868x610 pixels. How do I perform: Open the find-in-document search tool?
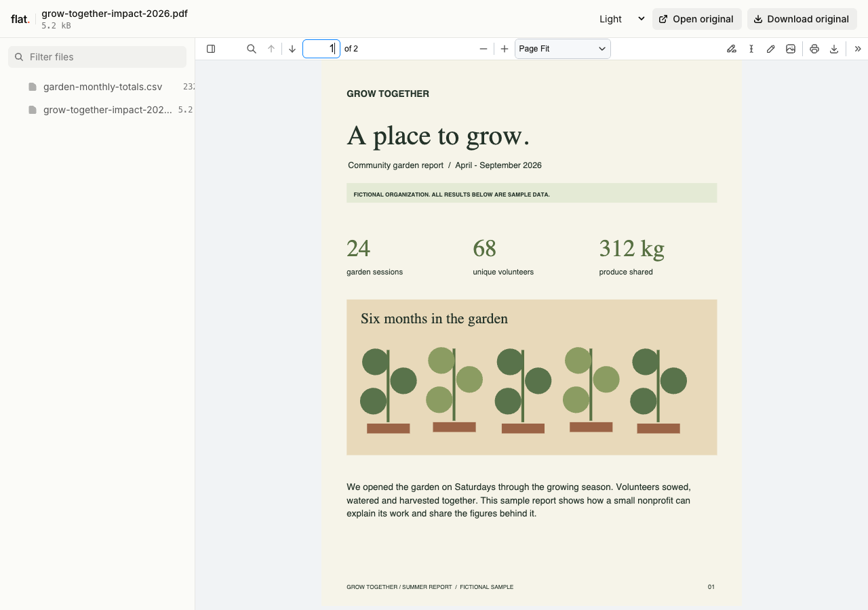coord(252,49)
